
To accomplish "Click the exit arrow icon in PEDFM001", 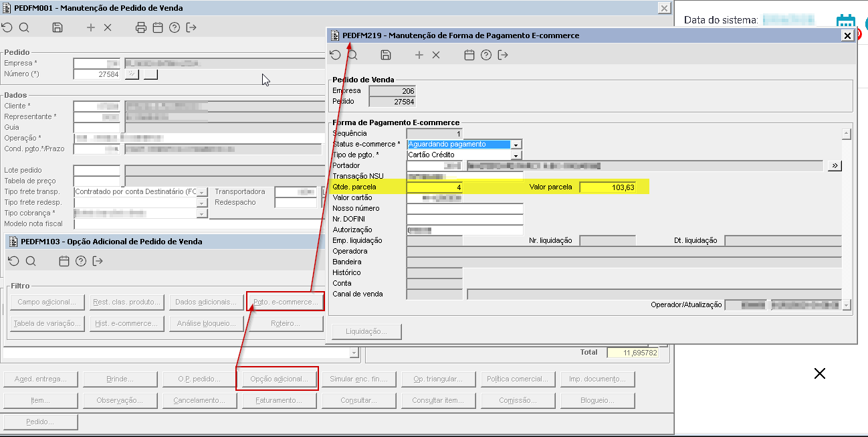I will tap(191, 27).
